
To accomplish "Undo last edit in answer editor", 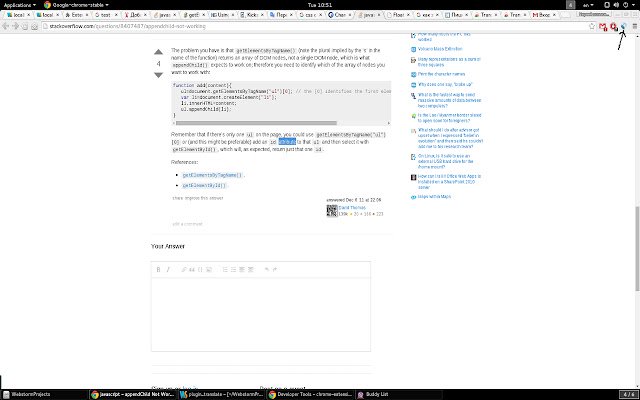I will click(267, 269).
